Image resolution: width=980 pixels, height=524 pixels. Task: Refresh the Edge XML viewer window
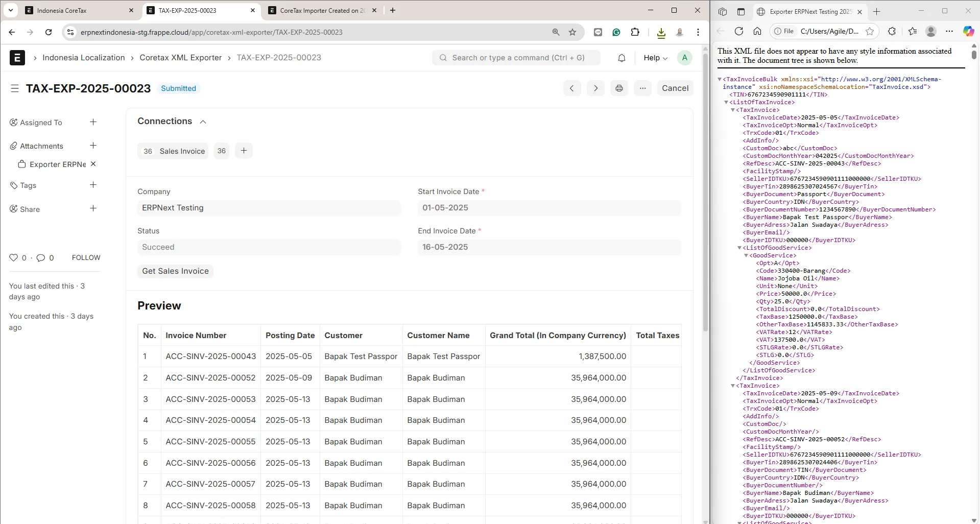[738, 31]
